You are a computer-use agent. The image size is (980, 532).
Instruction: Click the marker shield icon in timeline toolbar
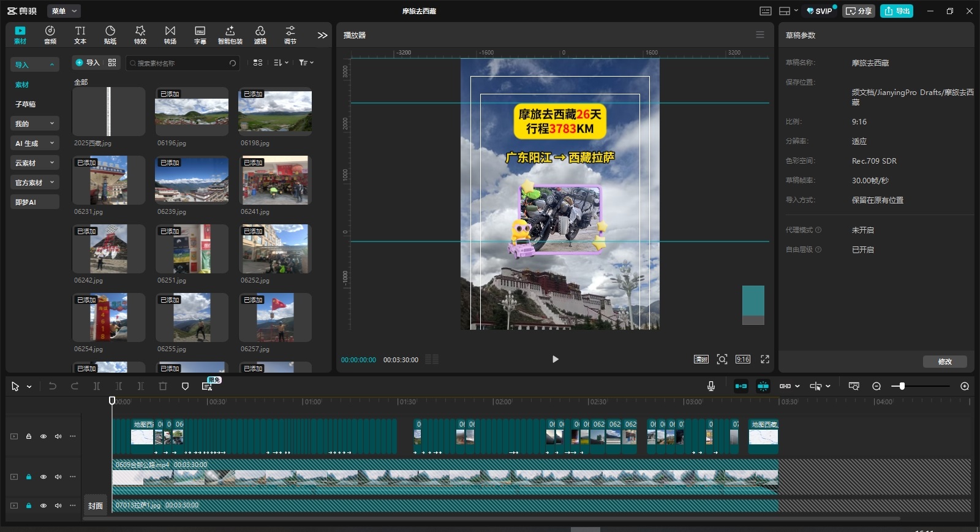click(185, 386)
